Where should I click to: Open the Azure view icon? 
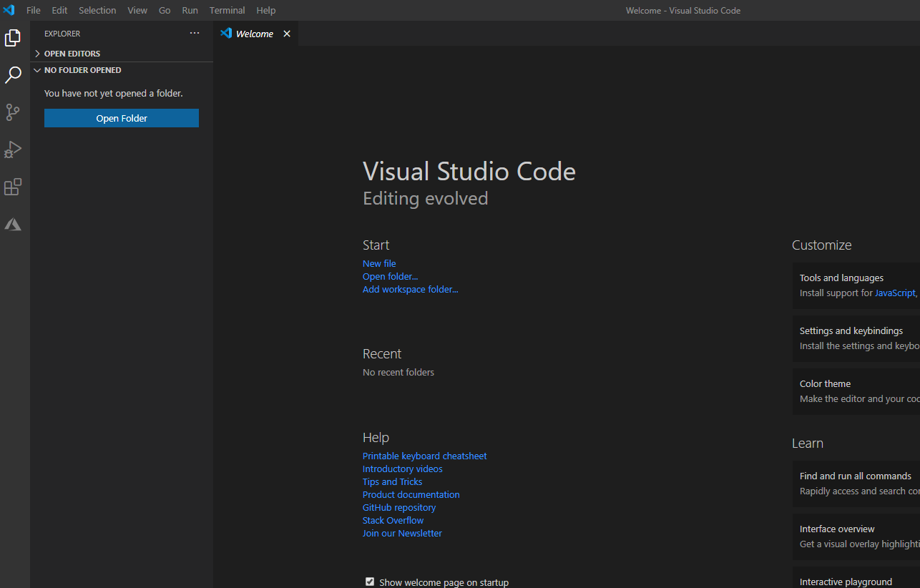13,224
